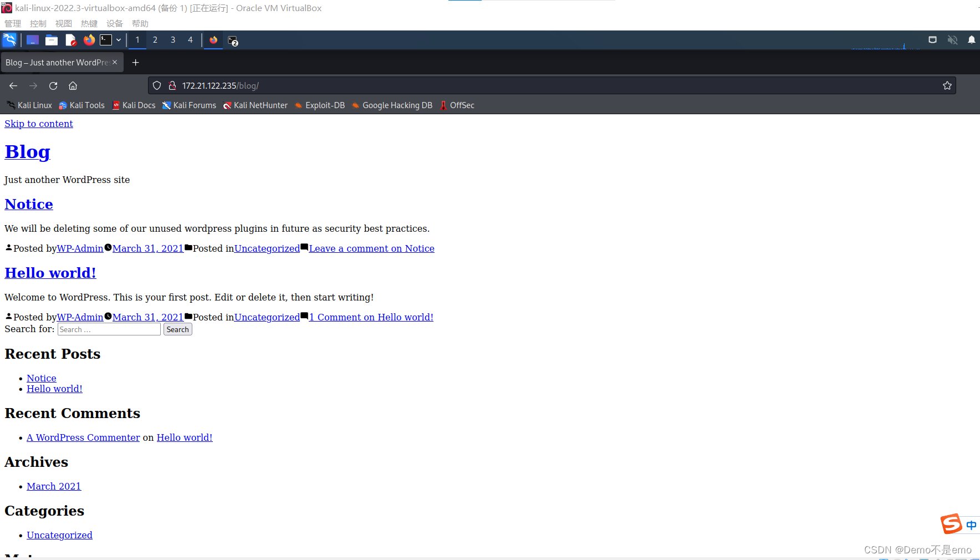The width and height of the screenshot is (980, 560).
Task: Click Leave a comment on Notice
Action: 371,248
